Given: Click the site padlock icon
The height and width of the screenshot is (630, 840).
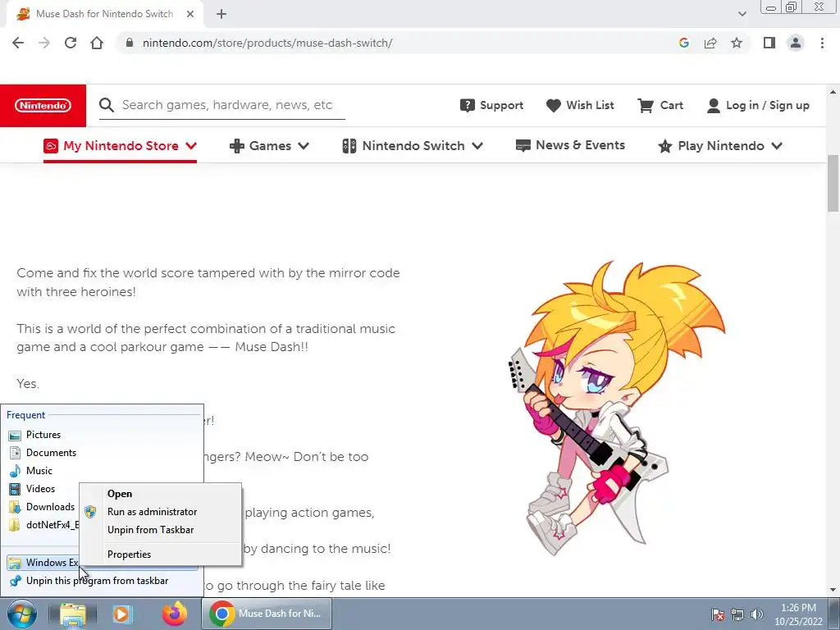Looking at the screenshot, I should pyautogui.click(x=129, y=43).
